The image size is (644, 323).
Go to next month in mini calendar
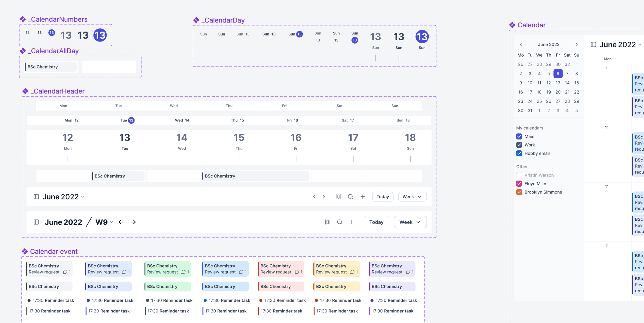click(576, 45)
